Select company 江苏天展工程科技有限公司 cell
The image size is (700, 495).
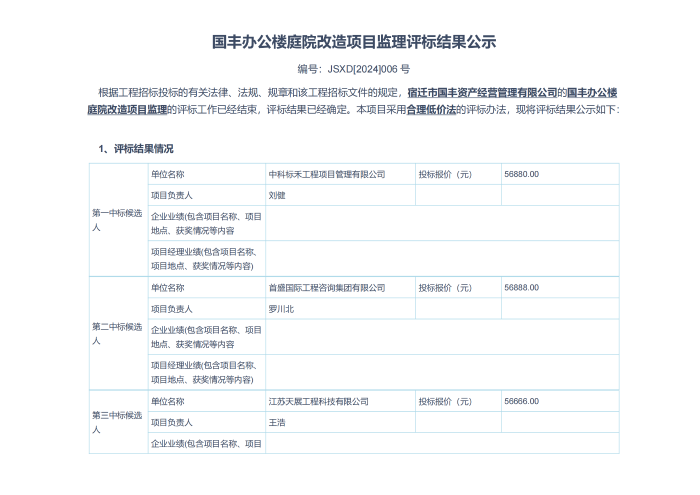tap(340, 401)
